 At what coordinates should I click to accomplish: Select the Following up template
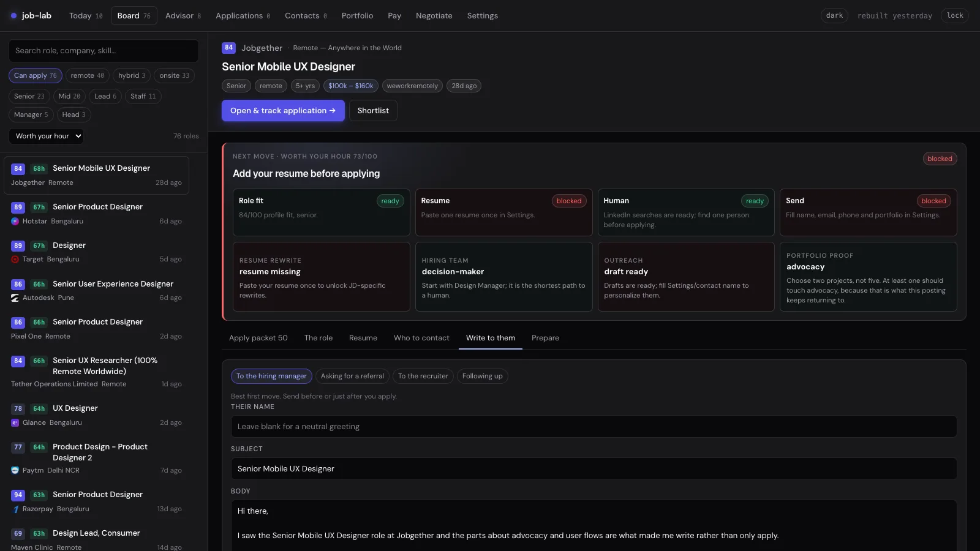pyautogui.click(x=482, y=377)
